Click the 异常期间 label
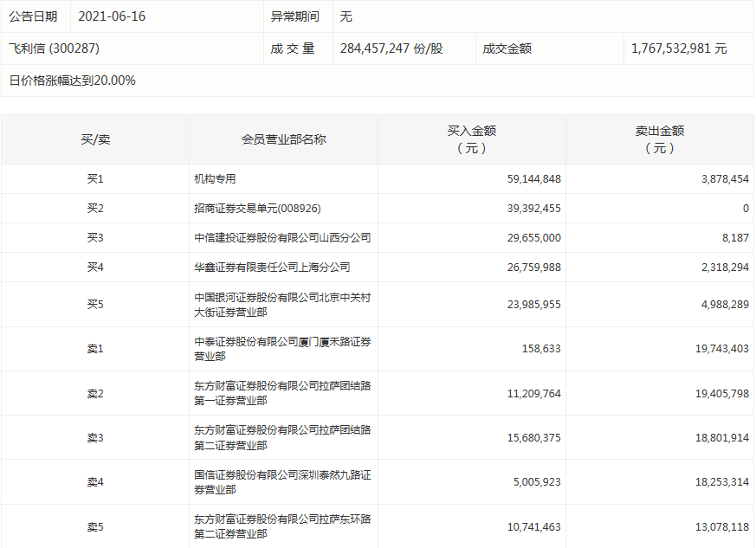 pyautogui.click(x=295, y=16)
